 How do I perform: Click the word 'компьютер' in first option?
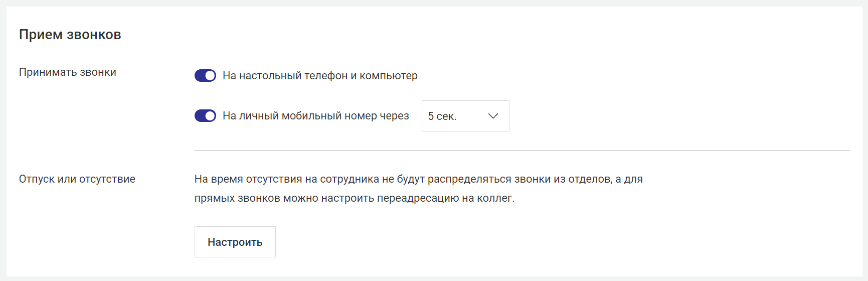point(389,76)
